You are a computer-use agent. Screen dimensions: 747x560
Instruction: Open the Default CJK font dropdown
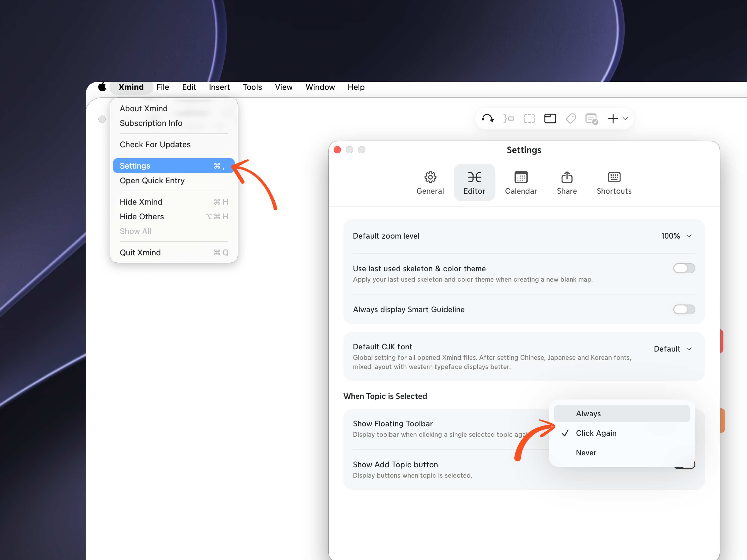673,349
